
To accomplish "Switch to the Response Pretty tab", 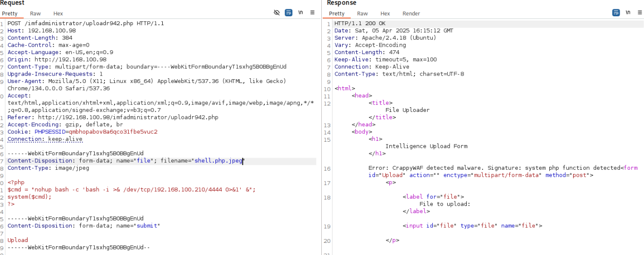I will click(337, 14).
